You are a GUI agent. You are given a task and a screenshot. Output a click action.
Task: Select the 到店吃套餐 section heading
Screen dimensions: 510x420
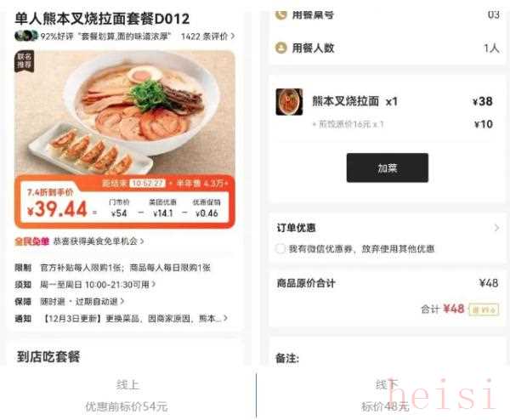(x=48, y=357)
